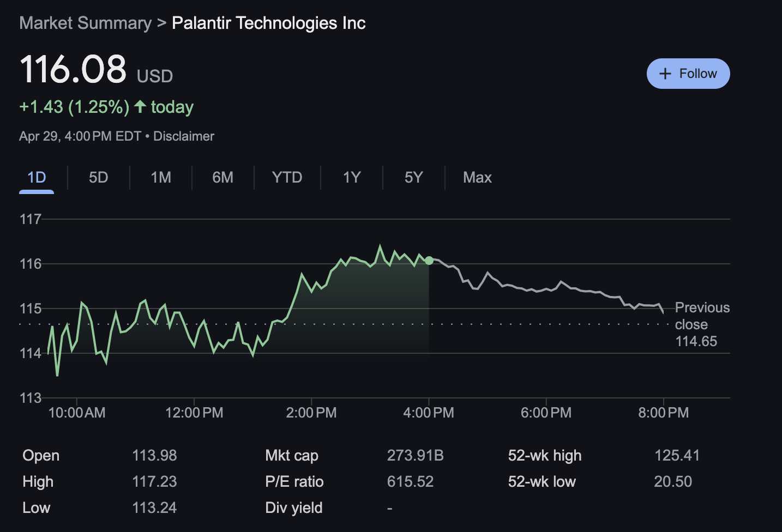
Task: Click the Apr 29, 4:00 PM EDT timestamp
Action: 80,136
